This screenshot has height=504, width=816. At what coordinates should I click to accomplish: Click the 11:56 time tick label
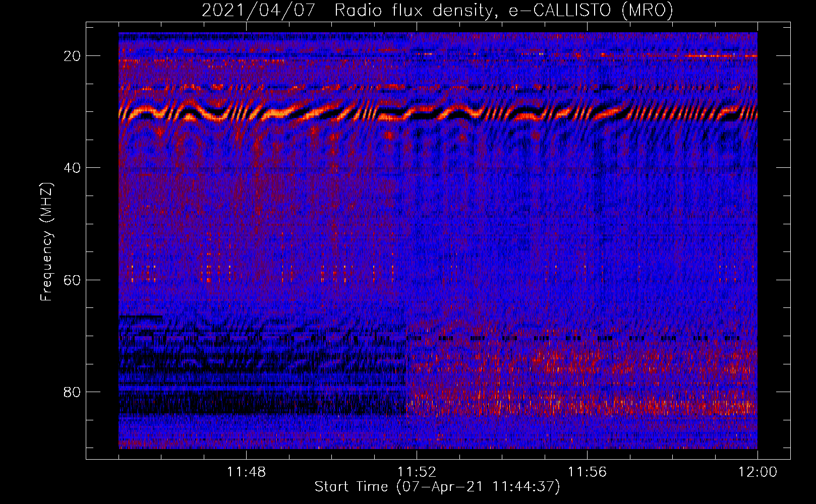pyautogui.click(x=587, y=472)
